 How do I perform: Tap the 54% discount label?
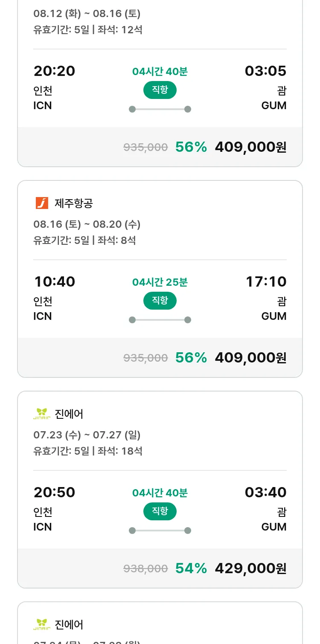[191, 568]
